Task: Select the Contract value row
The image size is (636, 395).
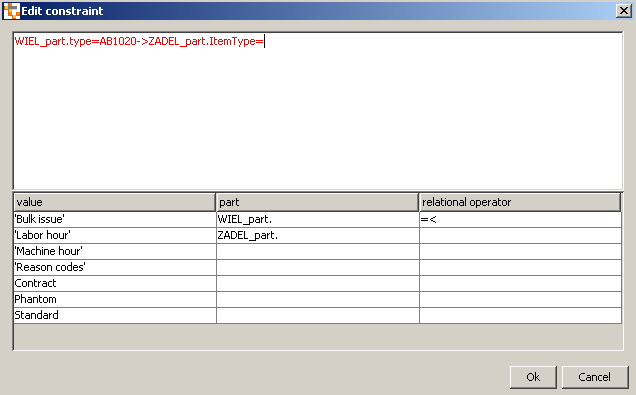Action: [115, 283]
